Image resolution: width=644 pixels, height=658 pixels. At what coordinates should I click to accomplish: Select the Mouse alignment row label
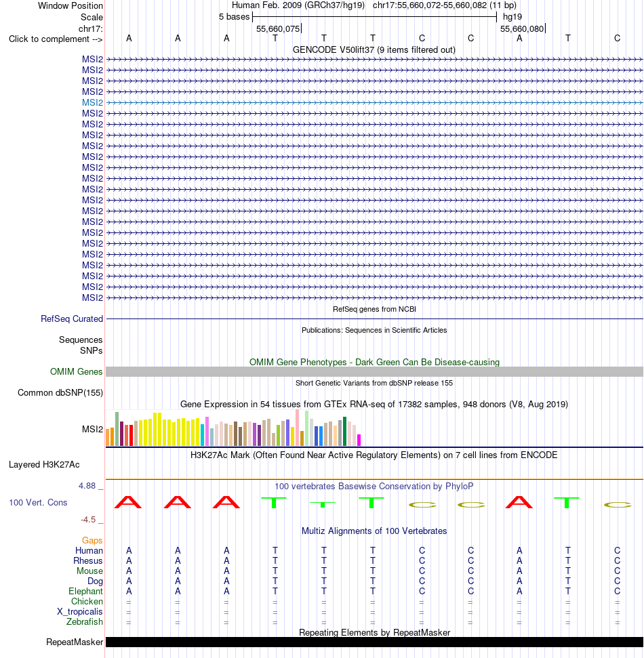click(89, 571)
